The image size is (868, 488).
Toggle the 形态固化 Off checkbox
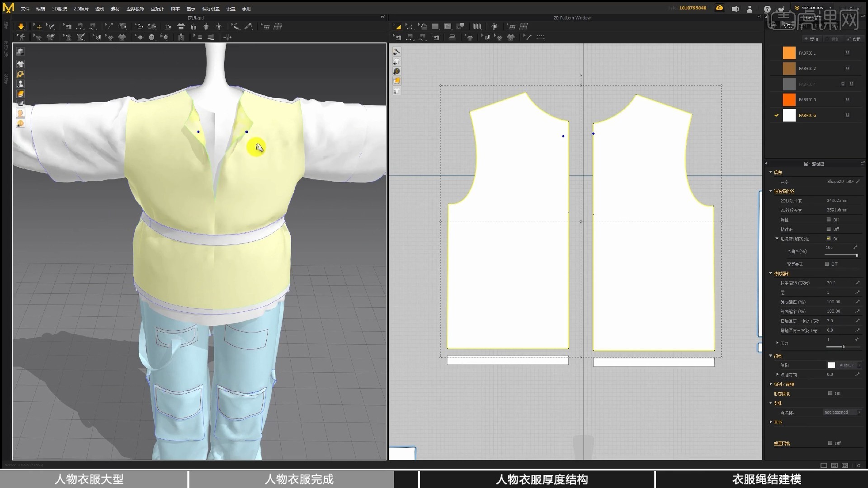click(830, 394)
